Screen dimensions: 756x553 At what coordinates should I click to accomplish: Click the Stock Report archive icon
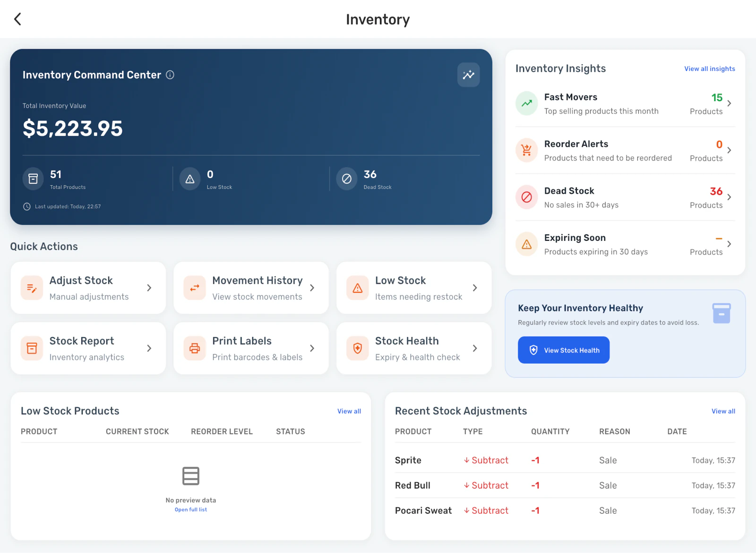32,349
